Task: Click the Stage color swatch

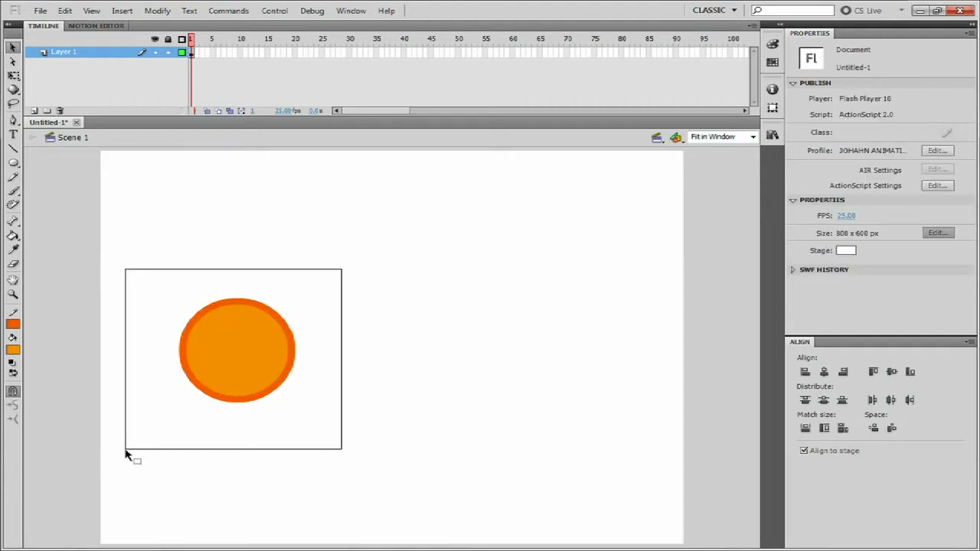Action: pos(846,250)
